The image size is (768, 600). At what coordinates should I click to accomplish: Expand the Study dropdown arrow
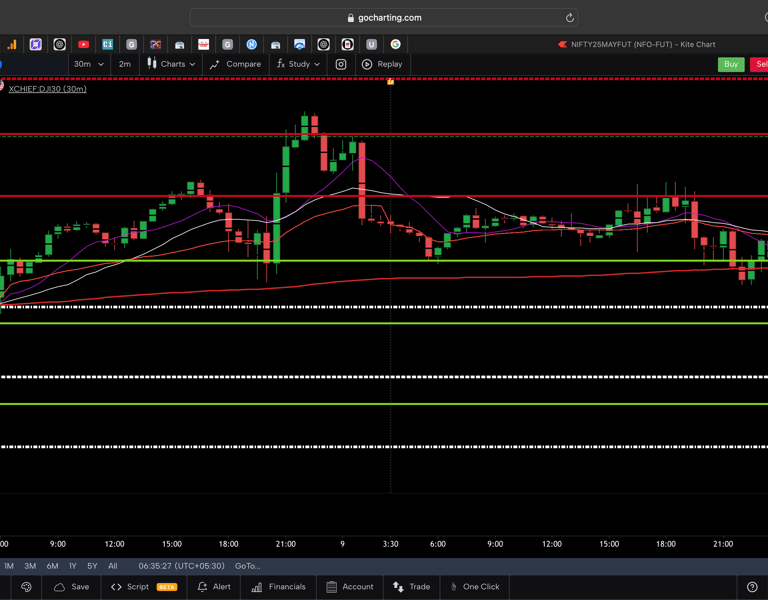317,64
